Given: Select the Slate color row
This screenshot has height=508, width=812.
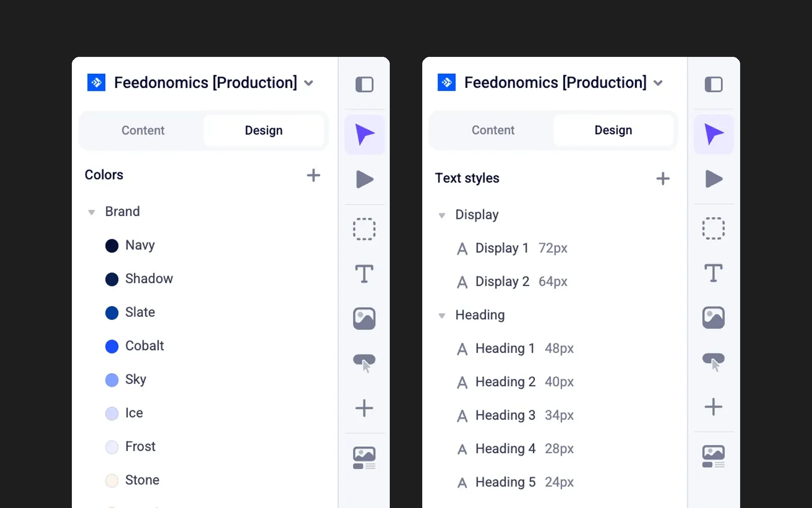Looking at the screenshot, I should (205, 313).
